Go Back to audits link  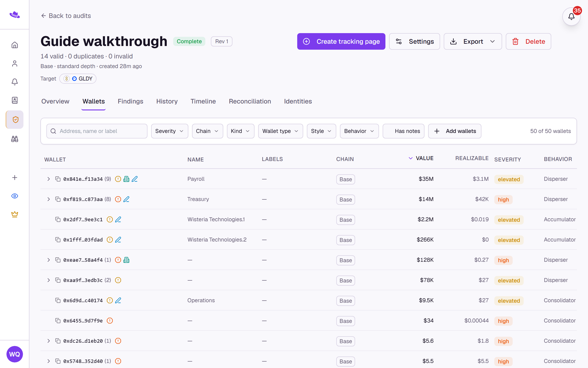point(66,16)
